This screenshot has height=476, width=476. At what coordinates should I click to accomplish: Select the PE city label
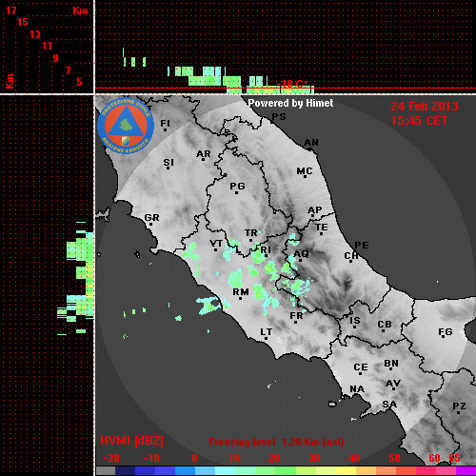pyautogui.click(x=362, y=246)
